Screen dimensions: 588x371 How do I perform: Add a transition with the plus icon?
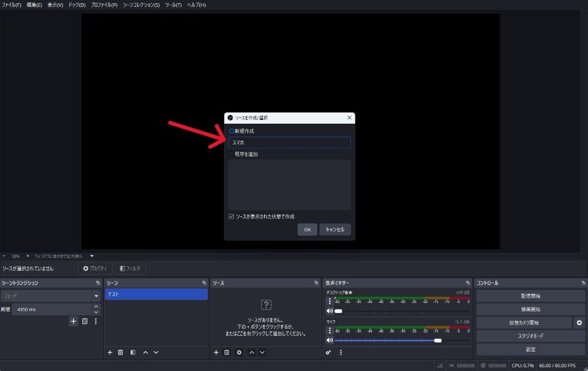[73, 322]
